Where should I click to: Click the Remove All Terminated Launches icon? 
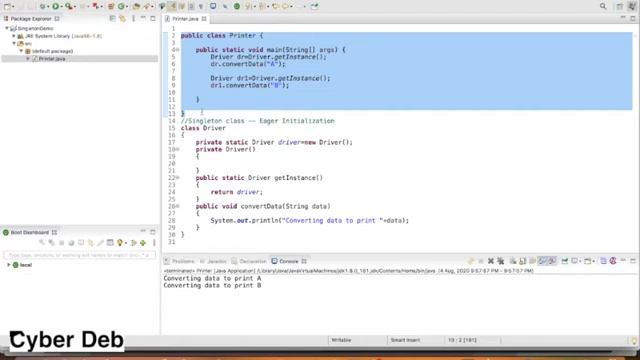(501, 261)
